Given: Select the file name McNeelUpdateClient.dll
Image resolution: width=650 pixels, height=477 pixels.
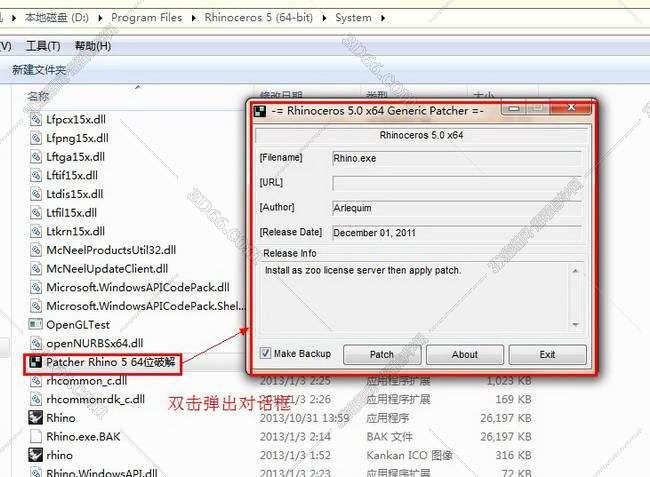Looking at the screenshot, I should point(107,269).
